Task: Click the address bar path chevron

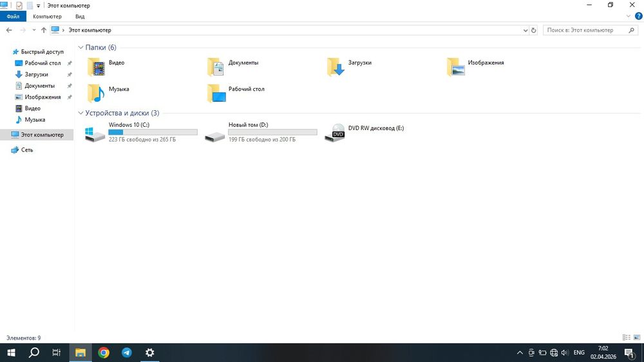Action: pos(63,30)
